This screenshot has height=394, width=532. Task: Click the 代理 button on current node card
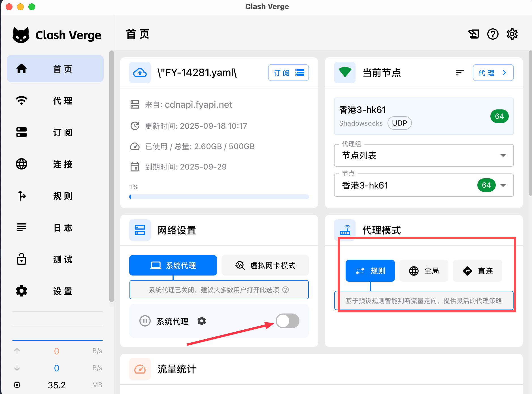[x=493, y=73]
